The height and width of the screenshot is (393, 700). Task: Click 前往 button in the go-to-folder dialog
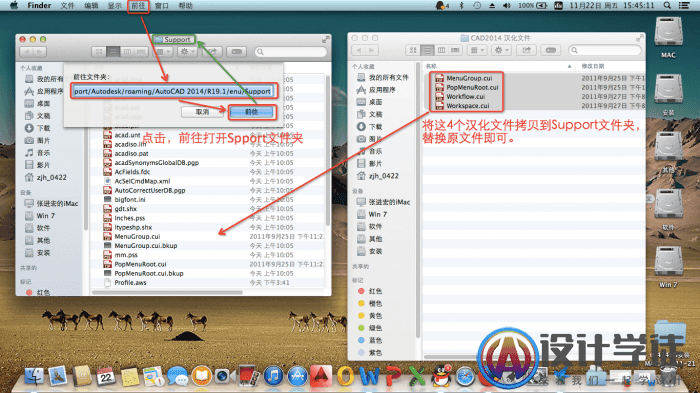(x=251, y=112)
